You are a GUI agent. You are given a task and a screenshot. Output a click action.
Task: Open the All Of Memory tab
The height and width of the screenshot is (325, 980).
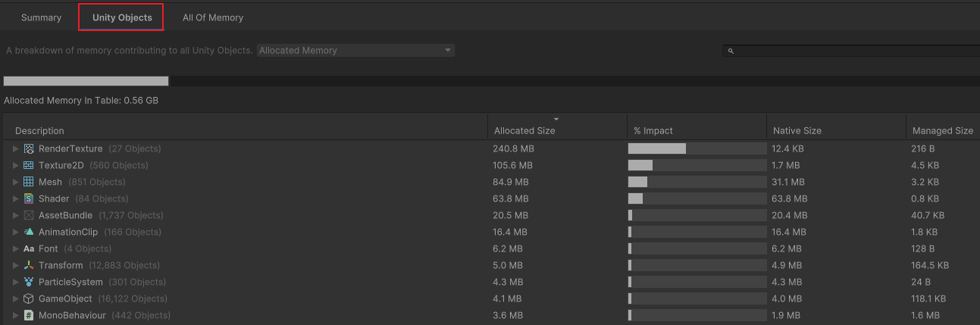click(x=213, y=17)
